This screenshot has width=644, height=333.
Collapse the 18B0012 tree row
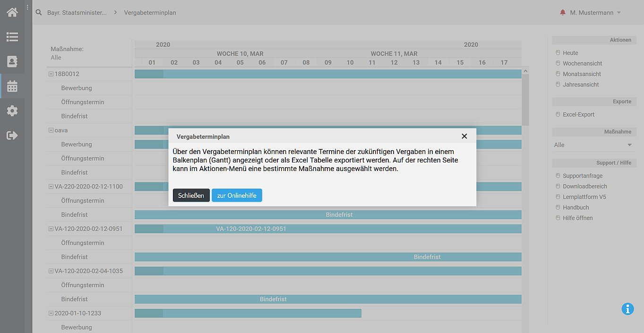pyautogui.click(x=51, y=74)
